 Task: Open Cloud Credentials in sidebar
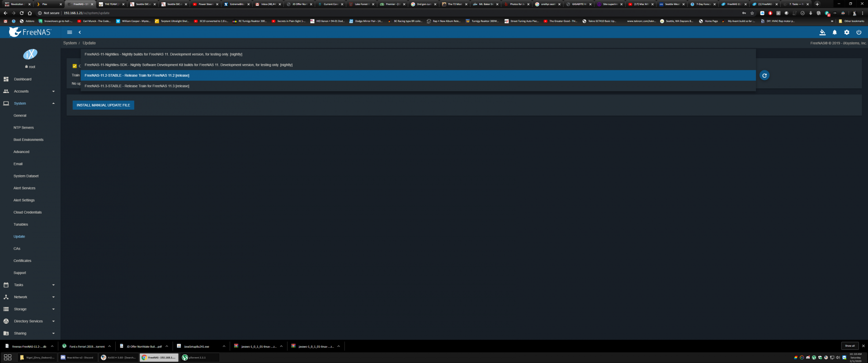(x=28, y=212)
